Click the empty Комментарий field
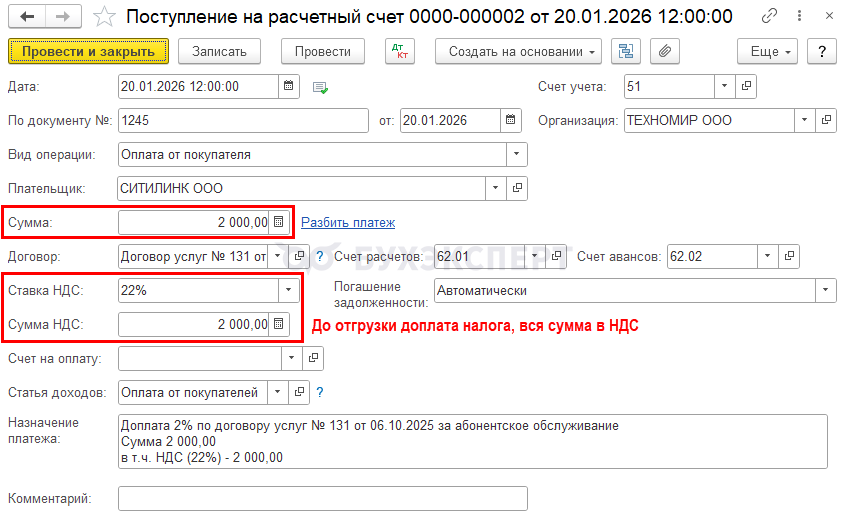The image size is (848, 517). pos(323,498)
